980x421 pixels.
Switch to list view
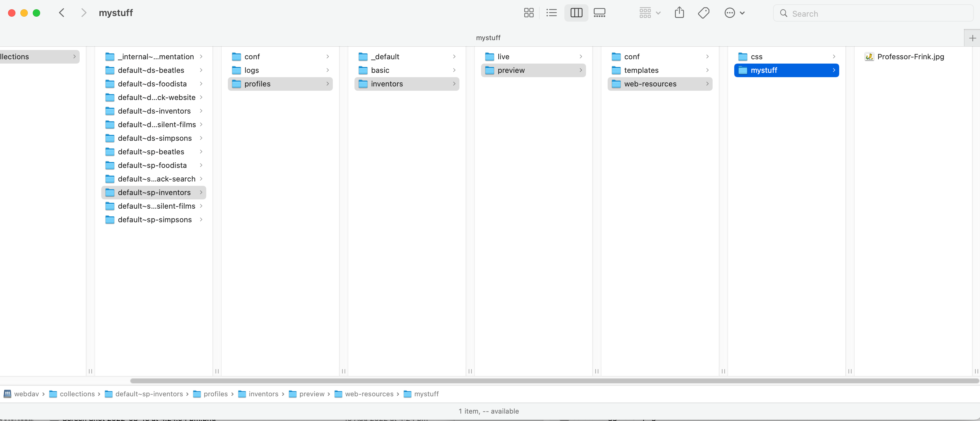(552, 13)
